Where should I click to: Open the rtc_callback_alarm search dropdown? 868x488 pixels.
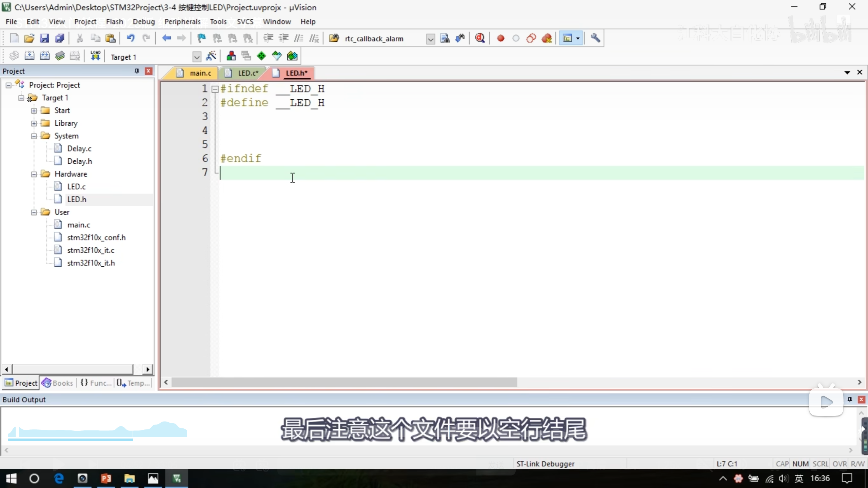click(430, 39)
